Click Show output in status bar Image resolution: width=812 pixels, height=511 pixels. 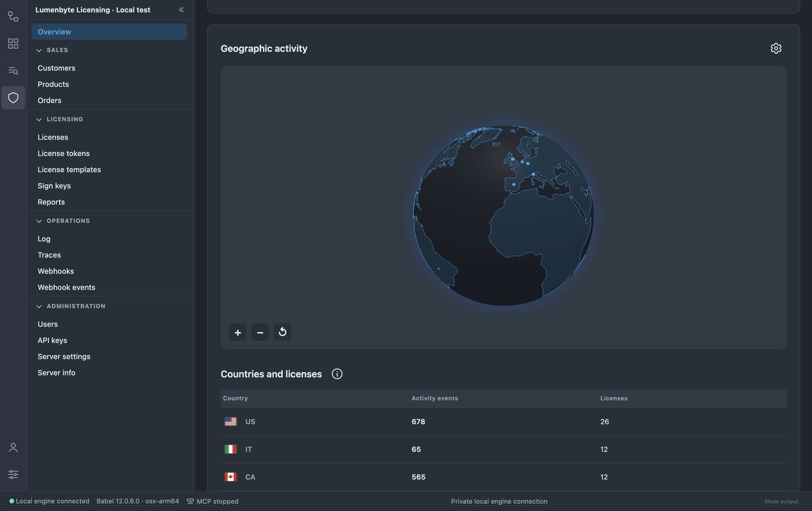781,502
